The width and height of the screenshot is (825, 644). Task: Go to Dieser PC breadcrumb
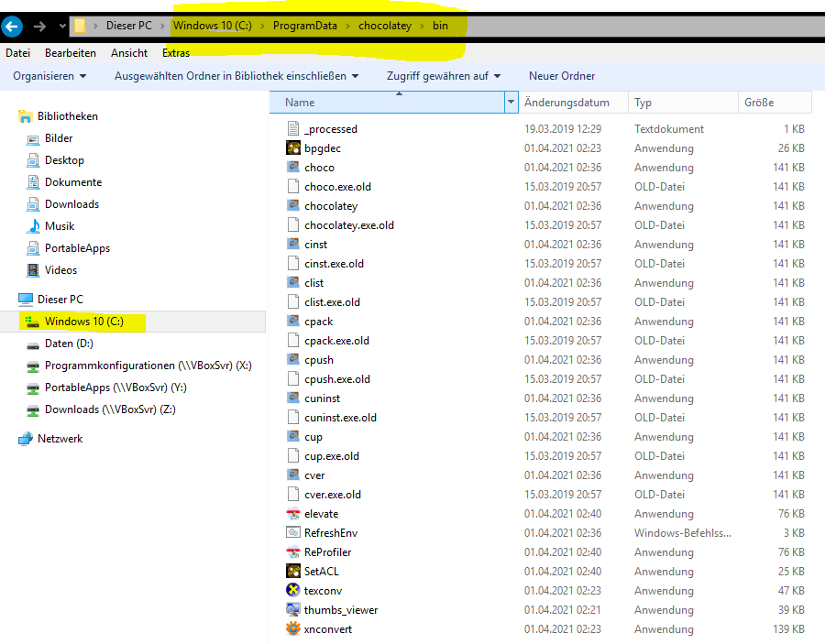point(129,26)
